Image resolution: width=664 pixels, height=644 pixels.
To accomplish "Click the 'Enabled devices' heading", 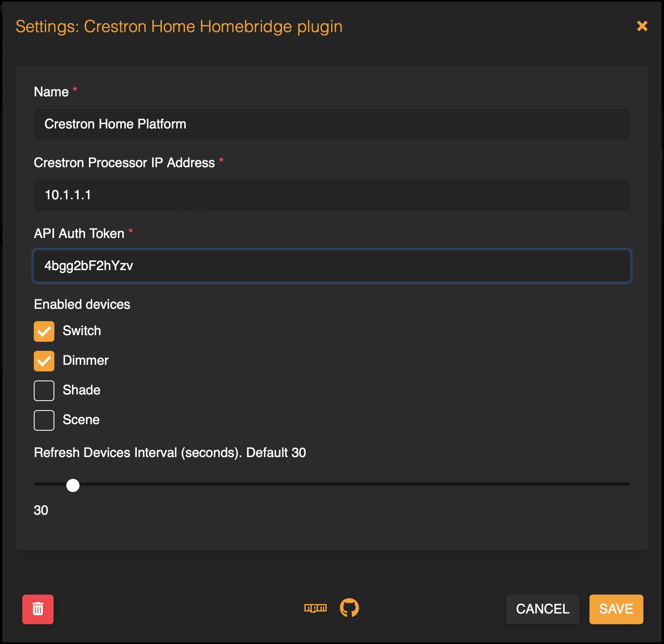I will 82,304.
